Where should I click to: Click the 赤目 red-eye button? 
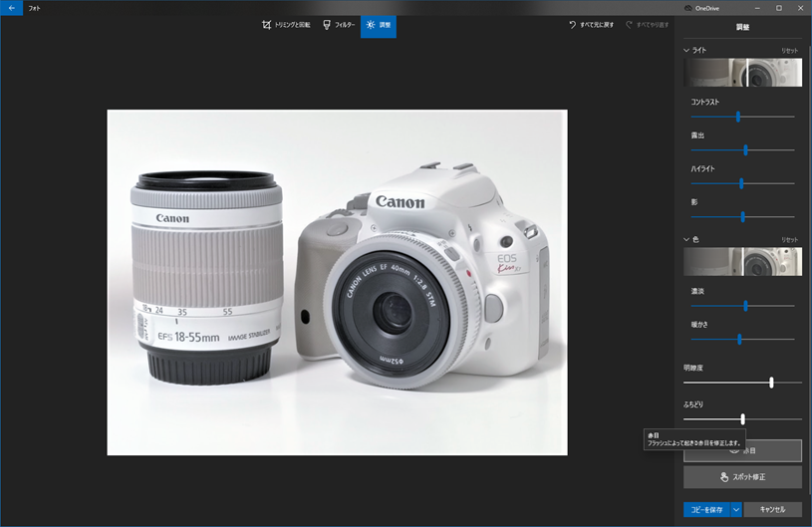pyautogui.click(x=742, y=451)
